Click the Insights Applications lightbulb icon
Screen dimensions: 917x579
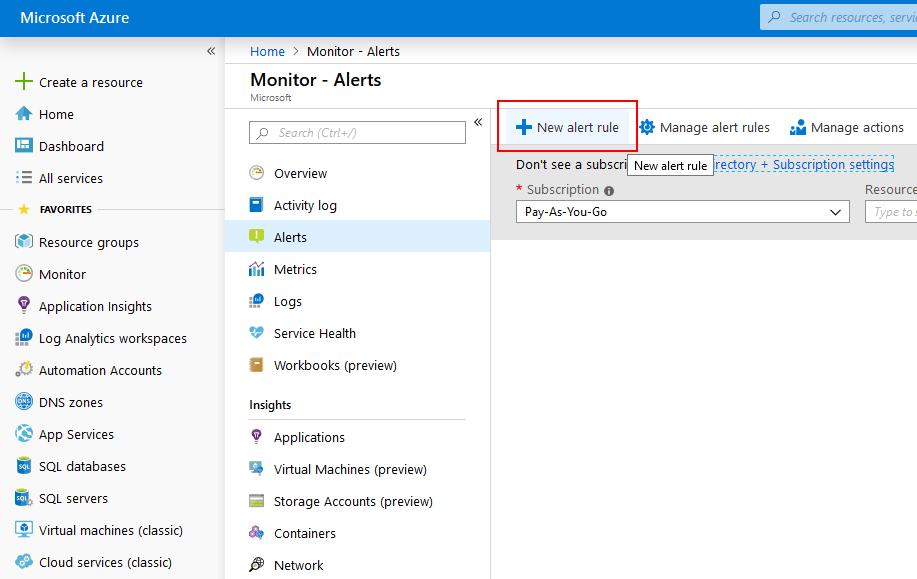256,436
